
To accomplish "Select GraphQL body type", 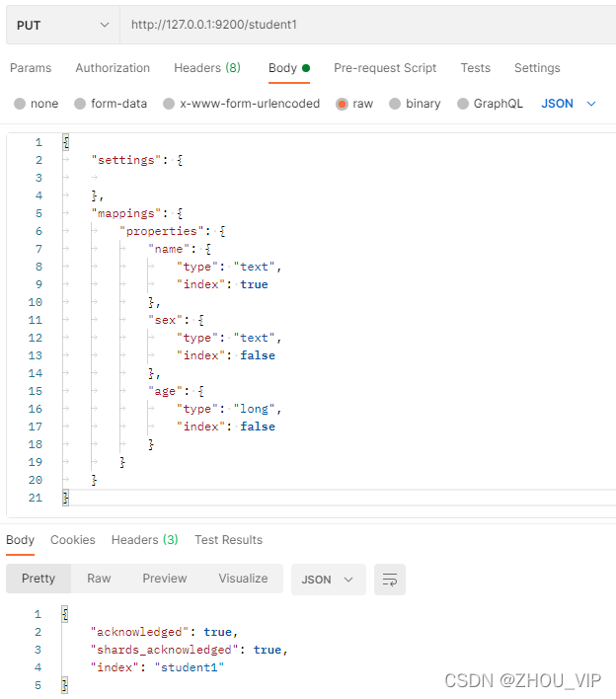I will pos(490,104).
